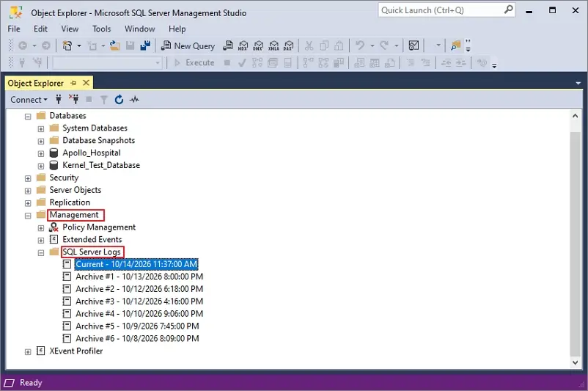This screenshot has width=588, height=391.
Task: Select the Archive #5 log entry
Action: click(x=137, y=326)
